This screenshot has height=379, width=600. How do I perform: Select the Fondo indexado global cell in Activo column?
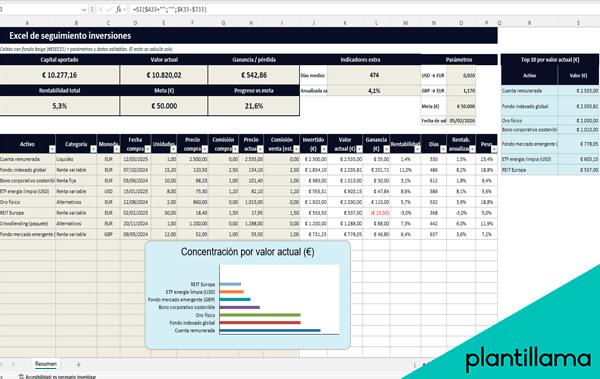[28, 170]
